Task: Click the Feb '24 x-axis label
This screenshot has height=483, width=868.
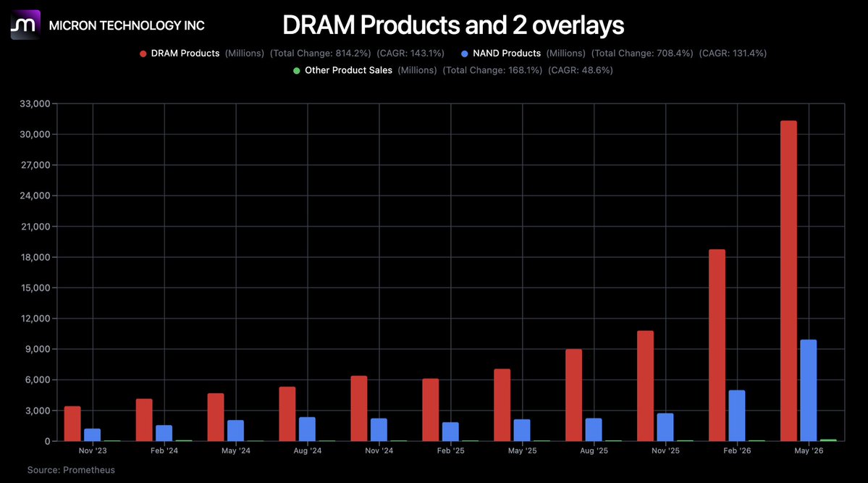Action: (x=164, y=451)
